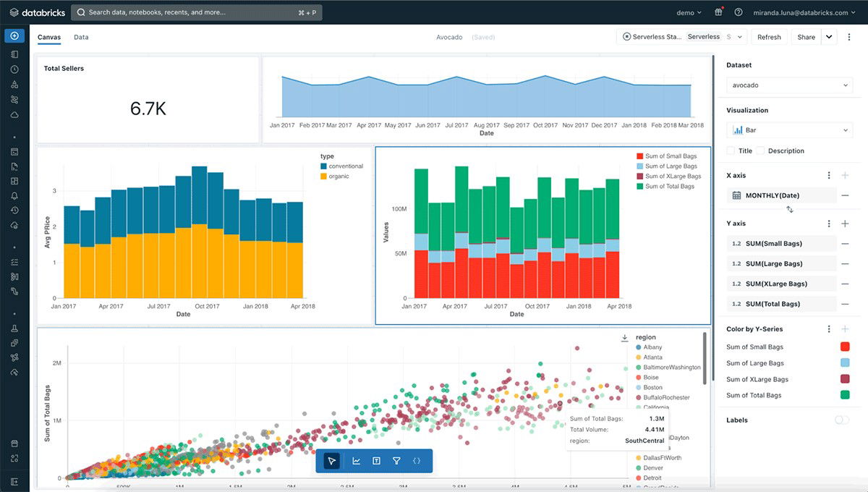Screen dimensions: 868x492
Task: Enable the Title checkbox
Action: pyautogui.click(x=731, y=150)
